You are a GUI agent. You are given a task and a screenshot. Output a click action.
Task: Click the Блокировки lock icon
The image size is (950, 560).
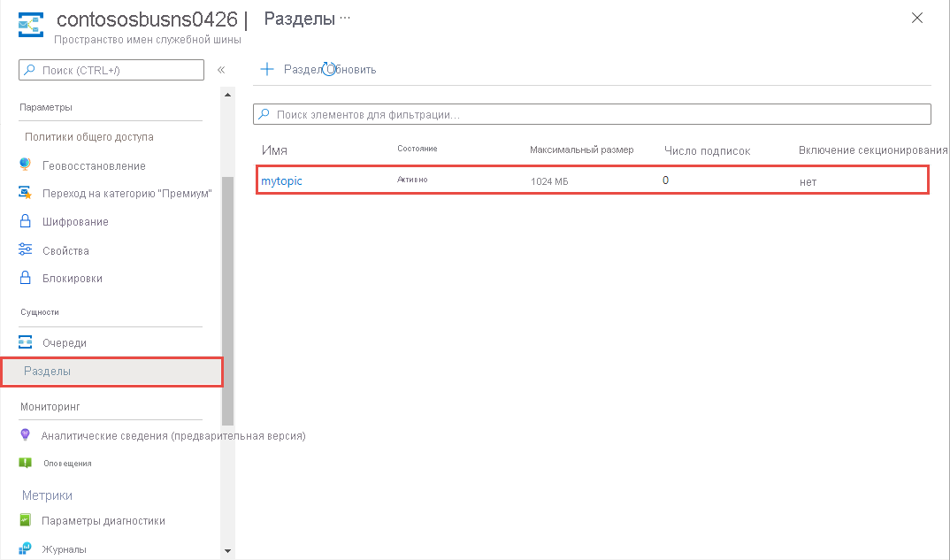25,278
